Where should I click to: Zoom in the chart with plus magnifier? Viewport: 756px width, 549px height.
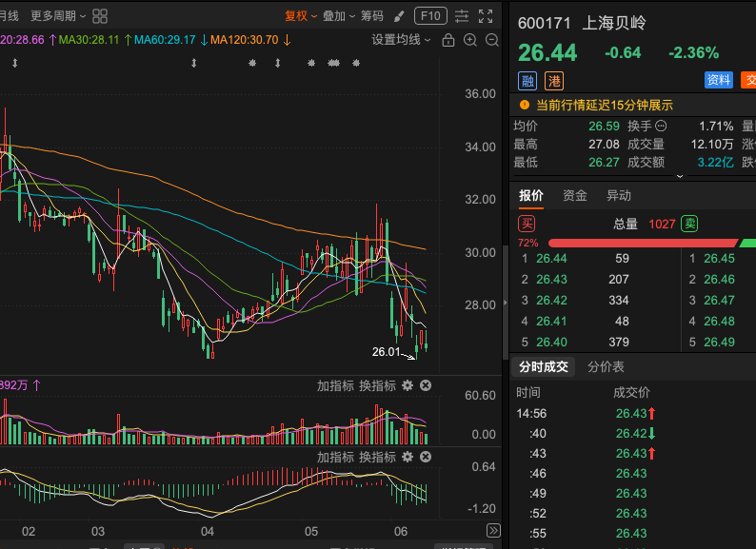click(470, 40)
